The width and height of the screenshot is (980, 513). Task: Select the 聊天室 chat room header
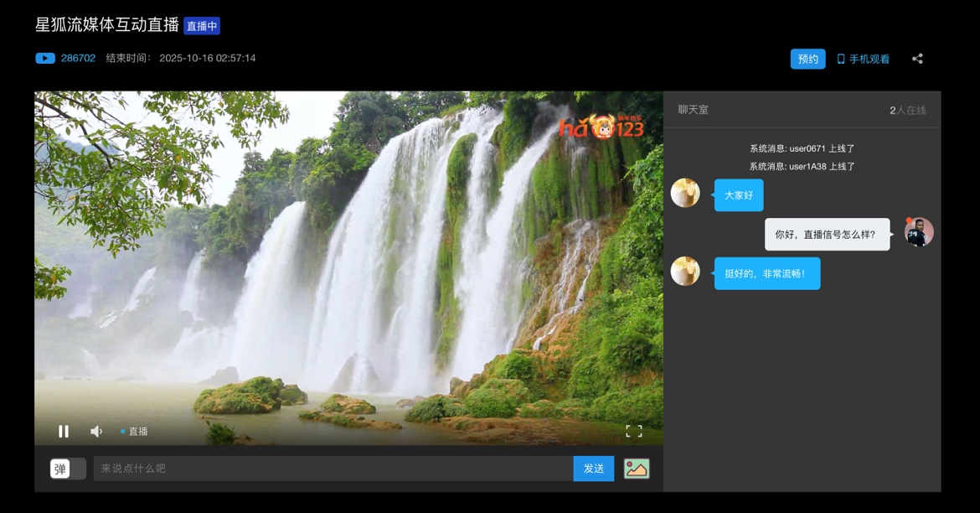click(x=693, y=110)
